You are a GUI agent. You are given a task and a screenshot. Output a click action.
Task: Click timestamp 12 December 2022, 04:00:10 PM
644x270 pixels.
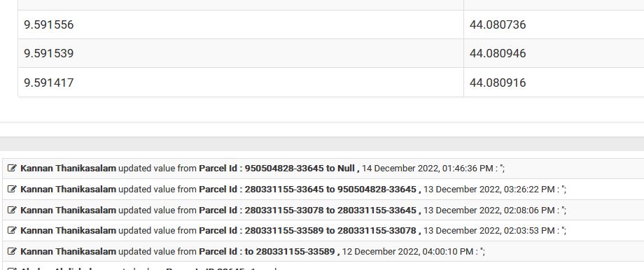(408, 251)
